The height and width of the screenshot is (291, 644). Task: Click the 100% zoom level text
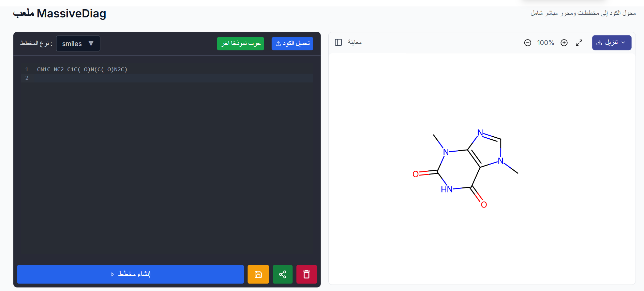545,43
